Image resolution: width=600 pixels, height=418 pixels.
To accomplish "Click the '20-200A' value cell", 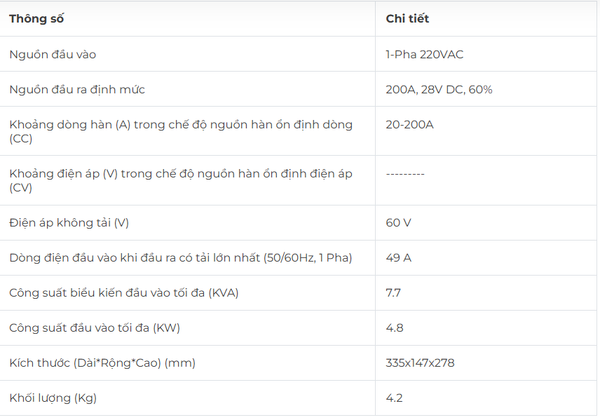I will point(409,125).
